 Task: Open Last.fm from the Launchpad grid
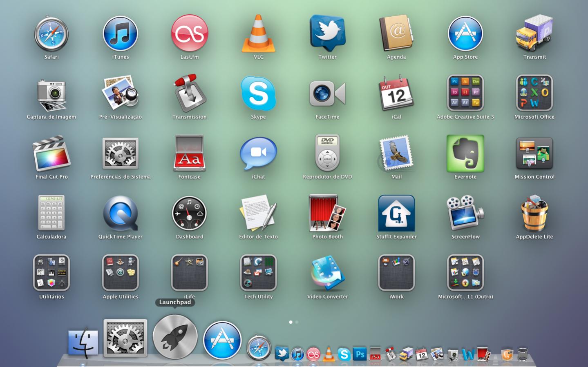tap(190, 33)
